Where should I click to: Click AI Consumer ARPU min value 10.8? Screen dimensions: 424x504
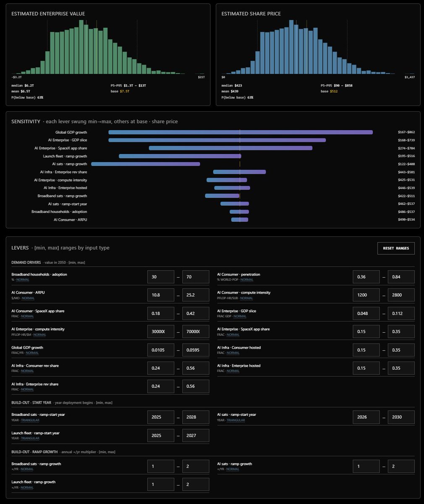[x=161, y=295]
